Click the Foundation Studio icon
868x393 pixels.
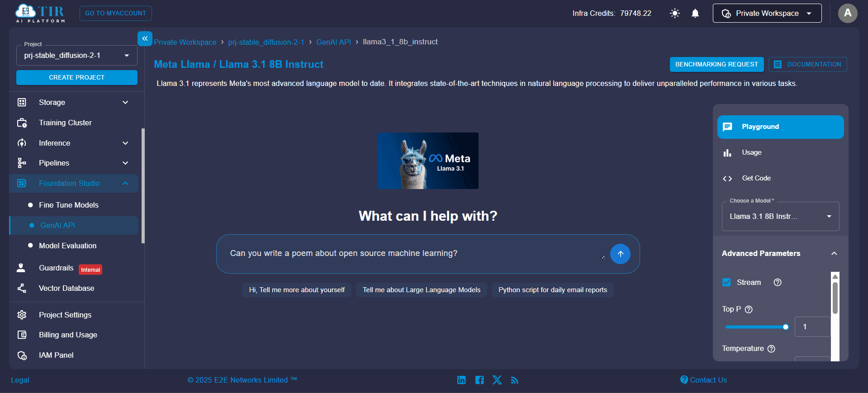(x=22, y=183)
